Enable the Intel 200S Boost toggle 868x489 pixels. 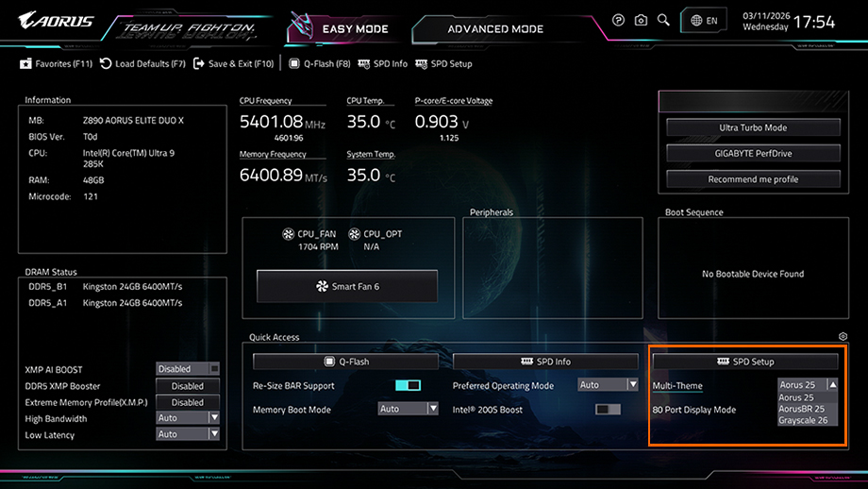click(x=608, y=409)
